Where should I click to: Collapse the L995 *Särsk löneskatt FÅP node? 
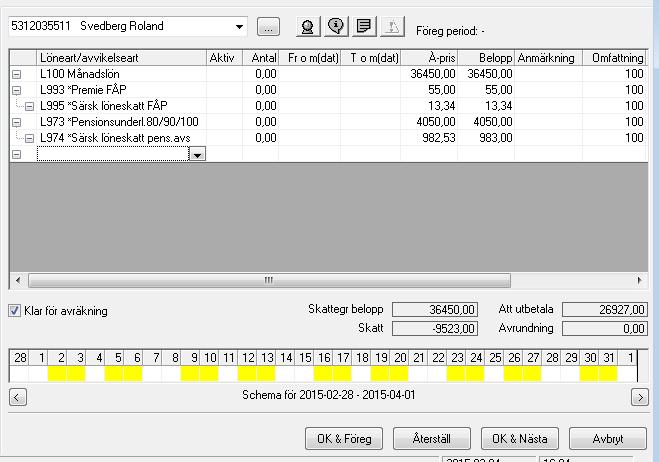[x=29, y=106]
